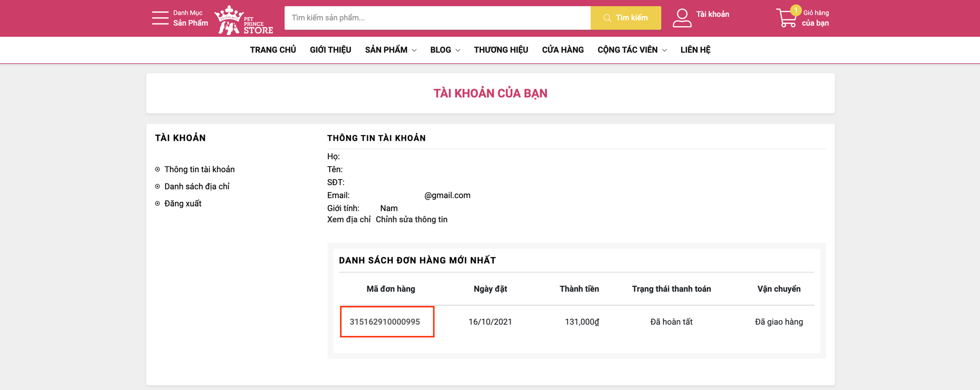Click the bullet icon beside Danh sách địa chỉ

coord(157,187)
